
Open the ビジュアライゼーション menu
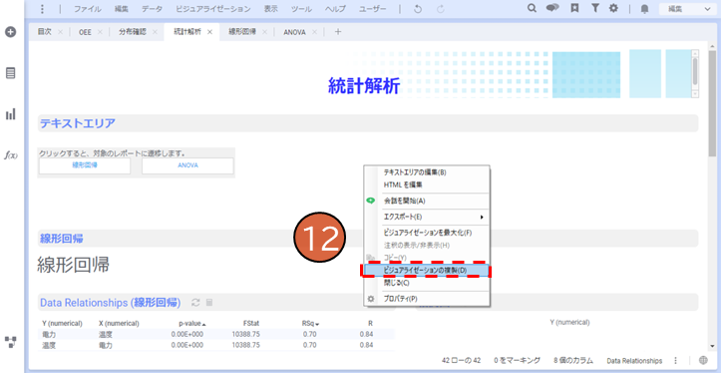(x=213, y=9)
